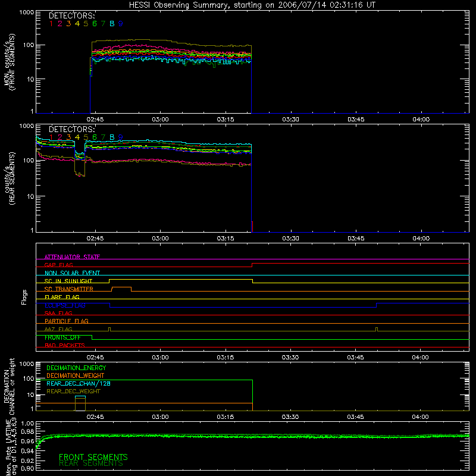The image size is (476, 476).
Task: Click detector '9' legend in front segments plot
Action: (x=121, y=24)
